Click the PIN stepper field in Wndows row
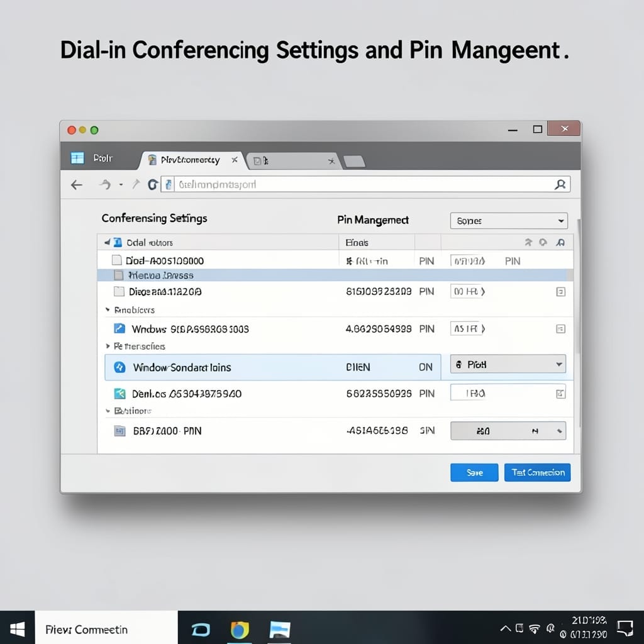The width and height of the screenshot is (644, 644). (467, 328)
